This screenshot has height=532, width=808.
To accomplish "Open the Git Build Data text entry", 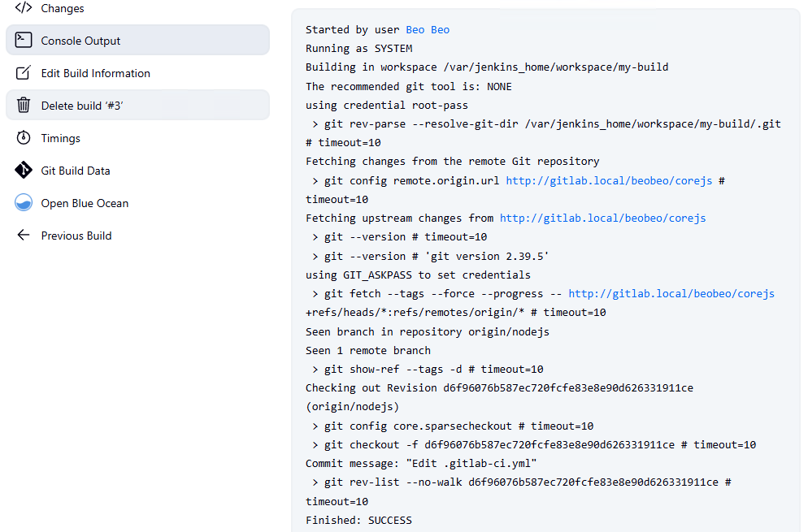I will click(x=76, y=171).
